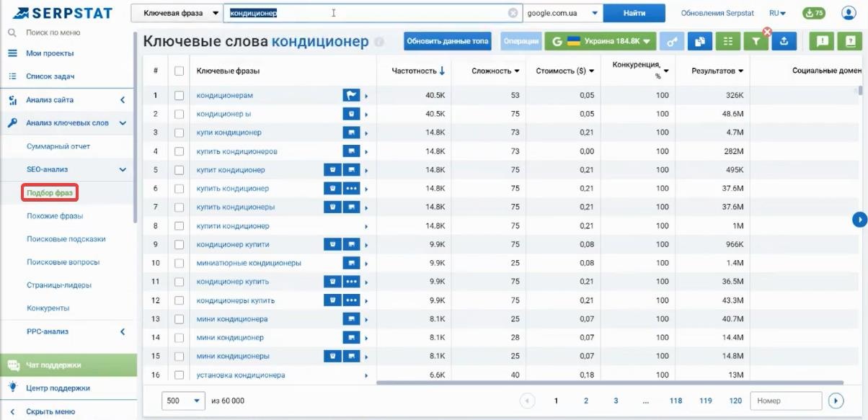Click the shopping icon in the купит кондиционер row
The width and height of the screenshot is (868, 420).
[332, 170]
